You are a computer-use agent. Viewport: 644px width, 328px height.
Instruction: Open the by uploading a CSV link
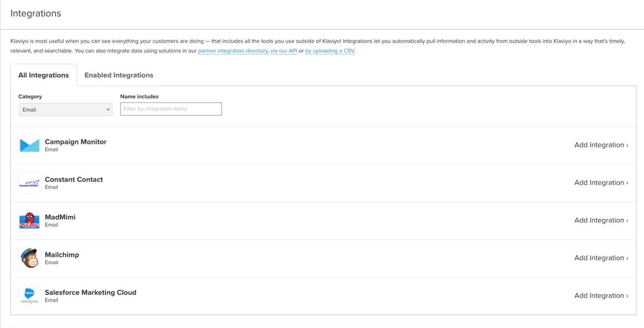(x=330, y=51)
